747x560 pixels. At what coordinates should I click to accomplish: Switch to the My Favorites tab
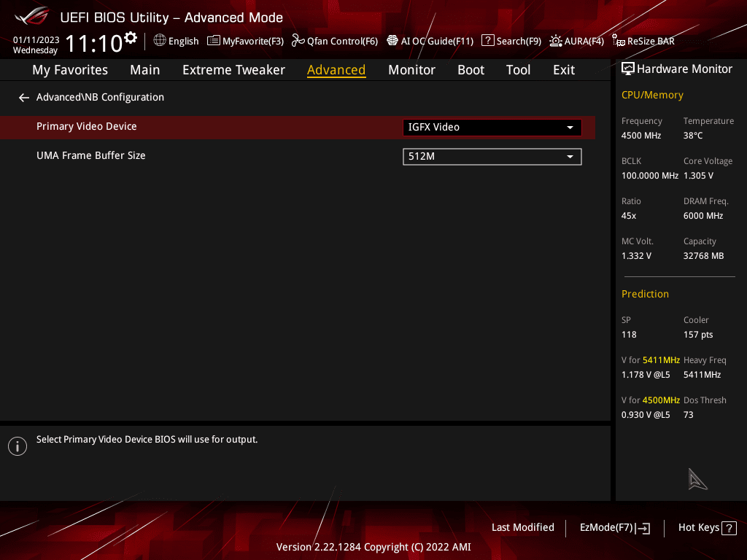coord(70,70)
